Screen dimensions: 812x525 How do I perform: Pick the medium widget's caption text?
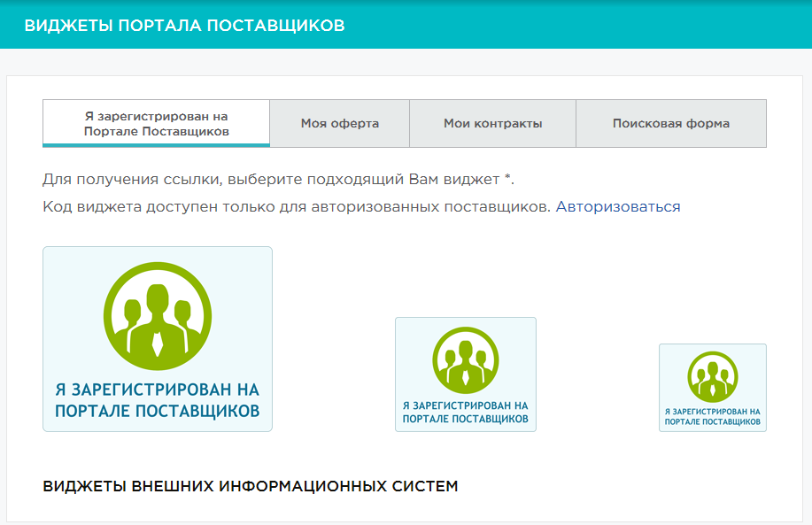point(466,413)
